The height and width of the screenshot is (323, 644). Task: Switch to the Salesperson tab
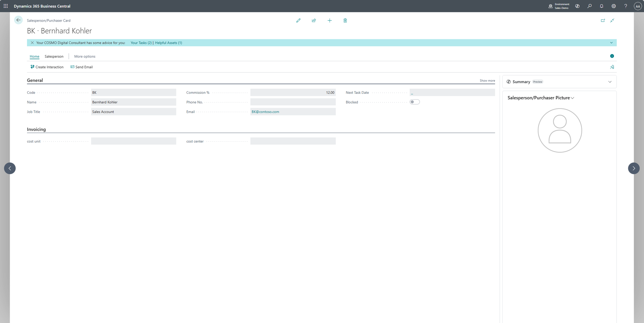pos(54,56)
